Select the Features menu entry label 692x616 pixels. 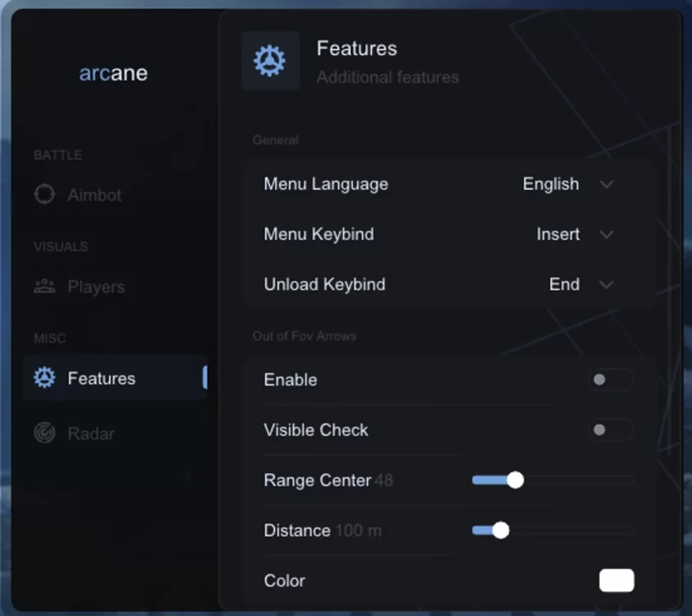coord(102,379)
